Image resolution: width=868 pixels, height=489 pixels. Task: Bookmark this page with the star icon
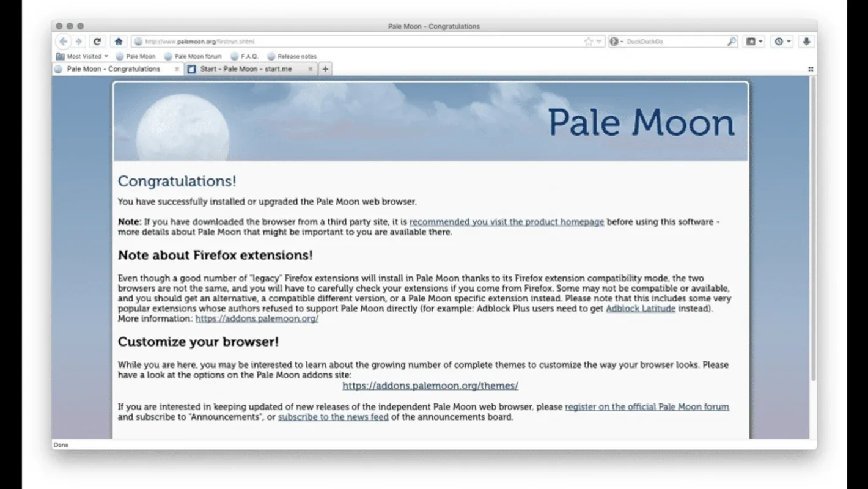point(589,42)
